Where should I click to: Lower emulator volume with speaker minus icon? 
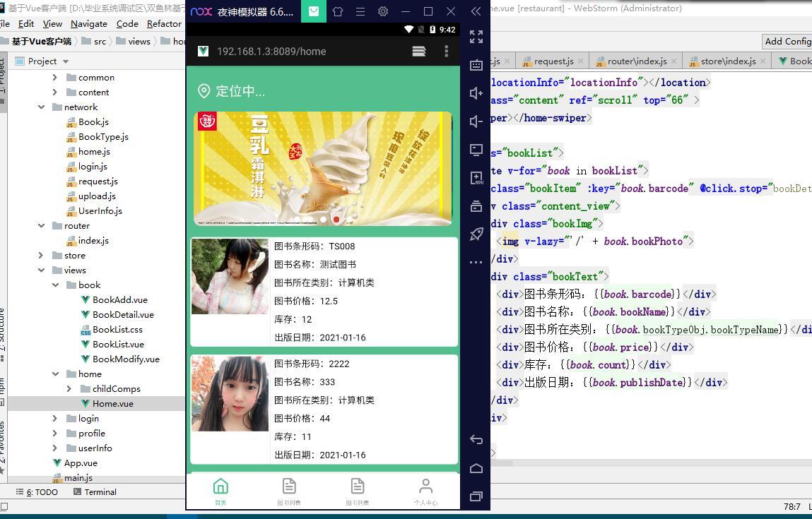(476, 121)
